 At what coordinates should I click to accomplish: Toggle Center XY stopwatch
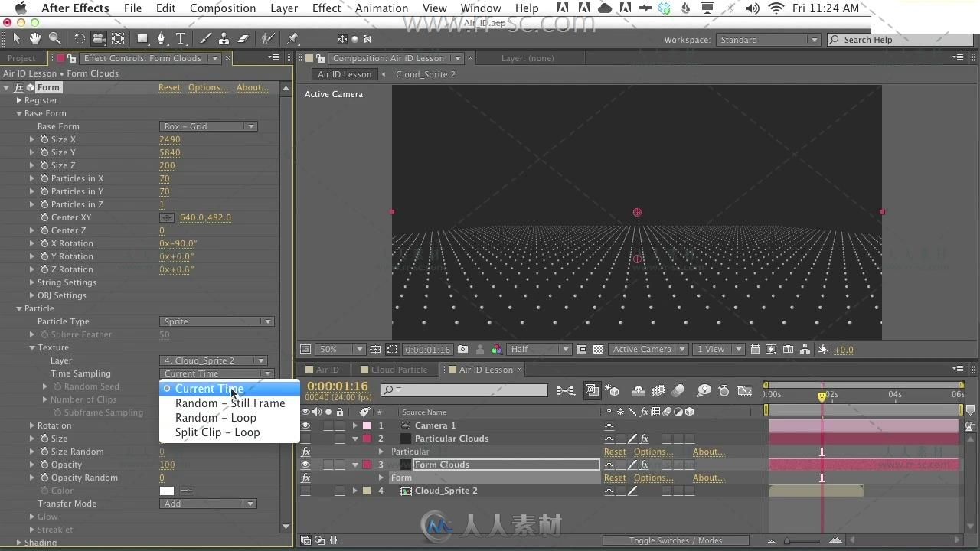point(44,217)
